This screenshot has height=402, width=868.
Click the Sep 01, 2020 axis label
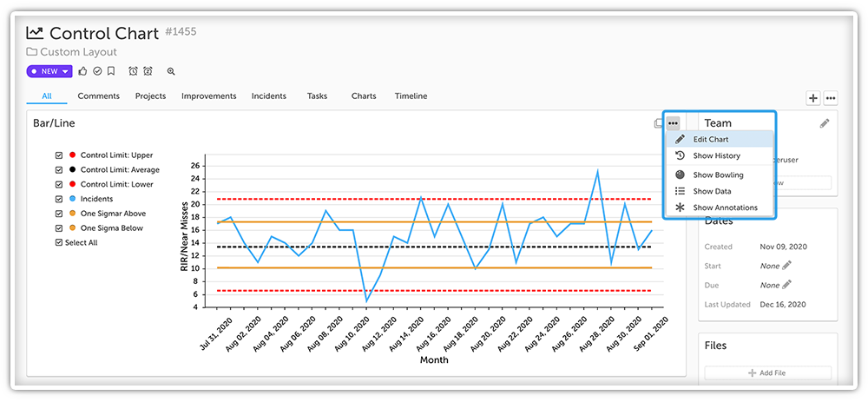[x=652, y=333]
